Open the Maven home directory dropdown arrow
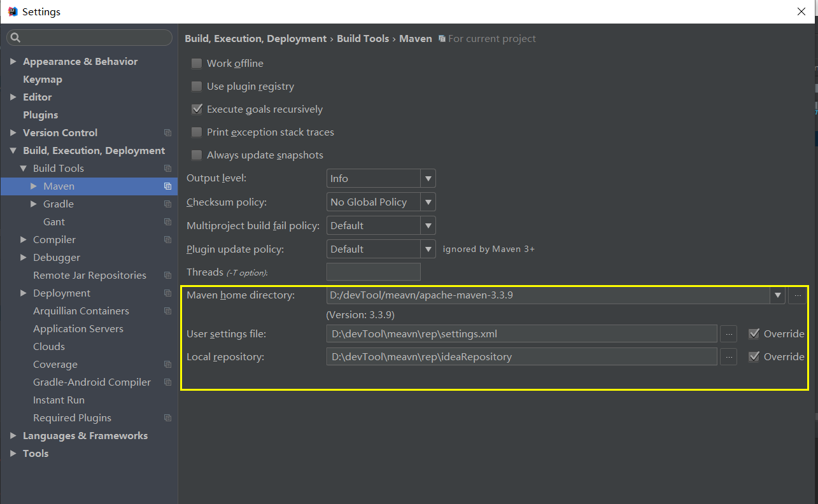 click(777, 295)
